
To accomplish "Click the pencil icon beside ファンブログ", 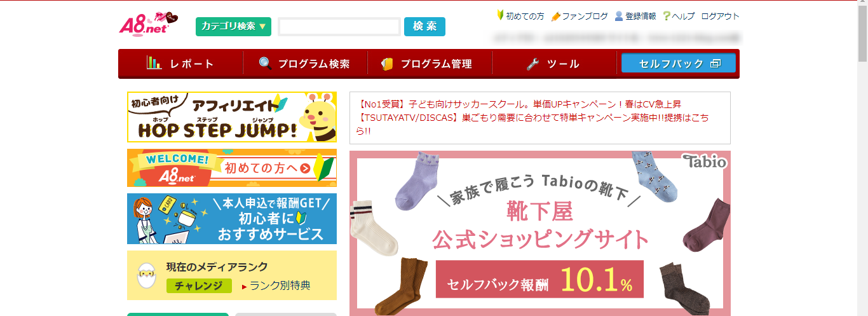I will 556,16.
